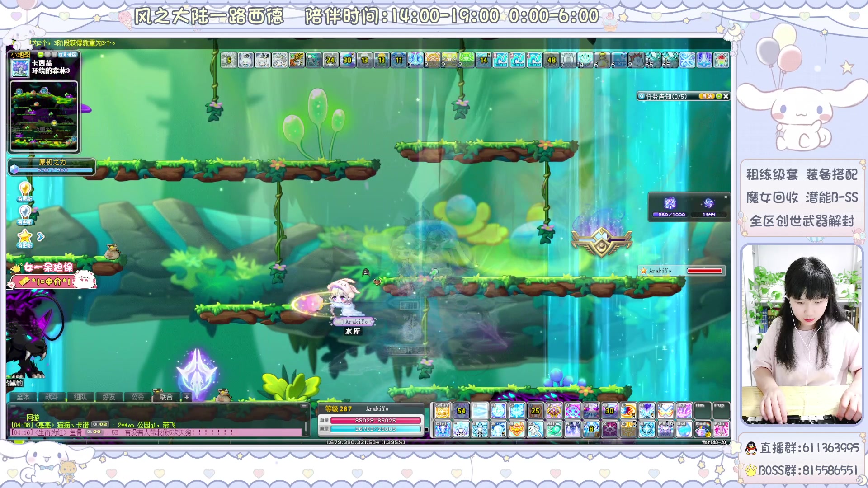Click the F key skill on 54 cooldown
The image size is (868, 488).
(461, 411)
